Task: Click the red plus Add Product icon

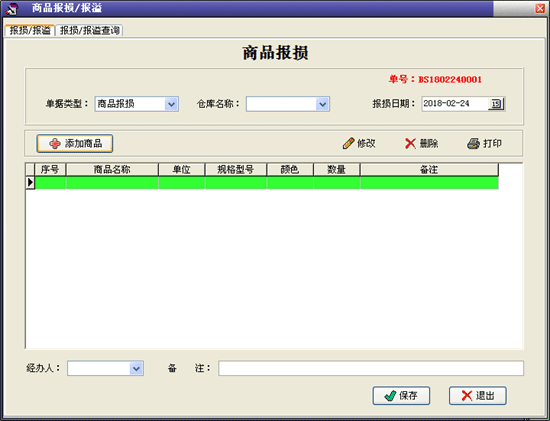Action: [x=55, y=143]
